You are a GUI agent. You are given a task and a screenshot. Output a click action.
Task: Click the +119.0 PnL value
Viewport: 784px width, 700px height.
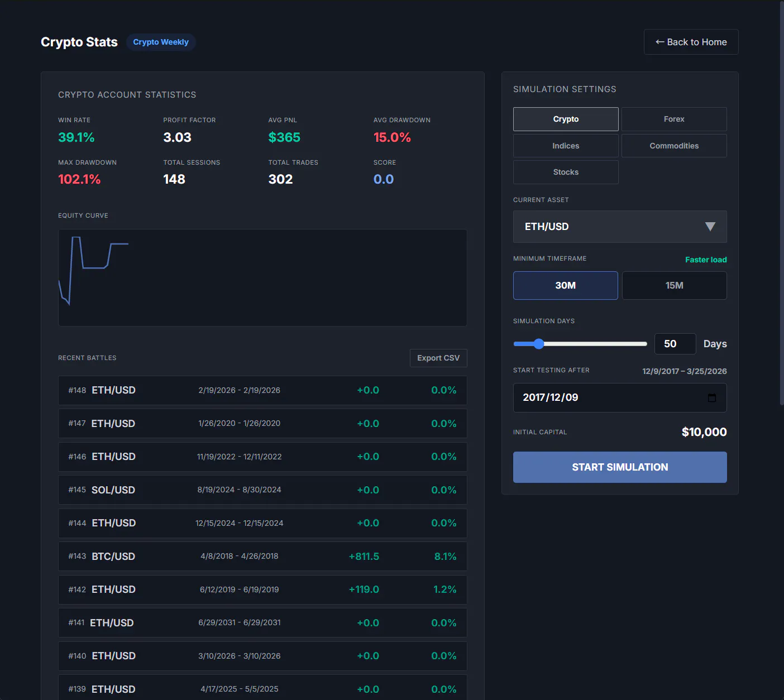364,589
